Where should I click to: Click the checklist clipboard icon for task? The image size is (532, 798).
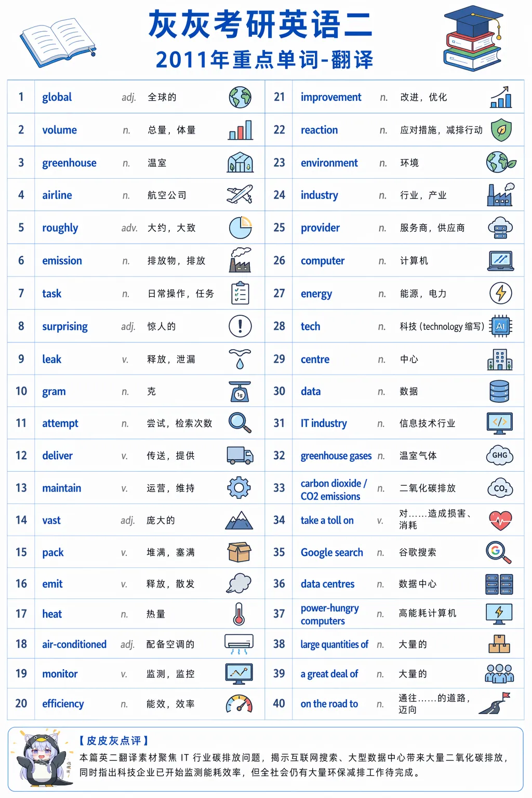pyautogui.click(x=240, y=293)
